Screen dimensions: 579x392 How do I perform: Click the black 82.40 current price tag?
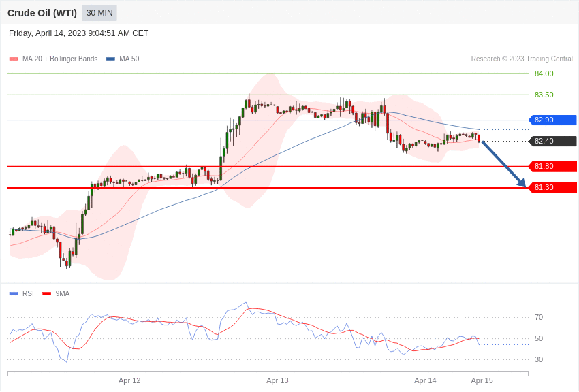pyautogui.click(x=553, y=141)
